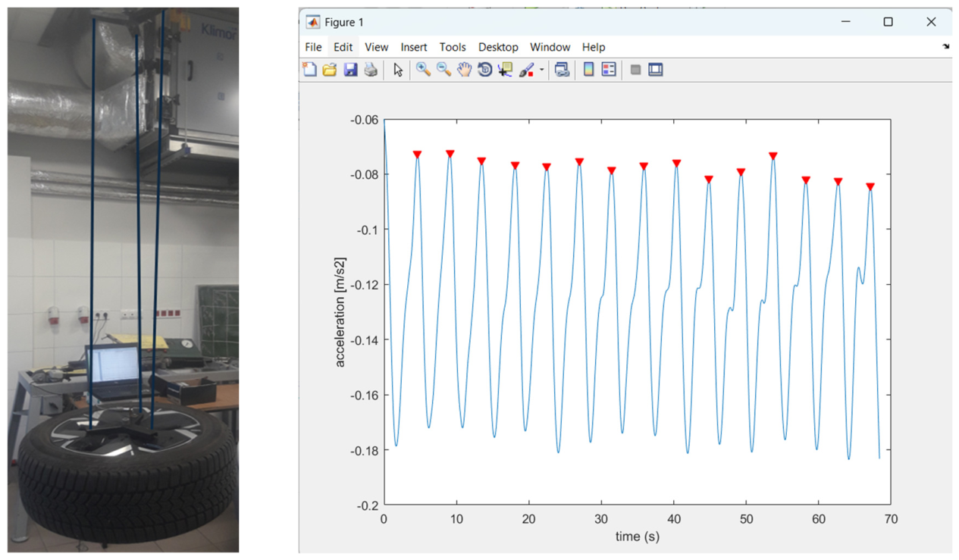Open the File menu
Viewport: 959px width, 560px height.
(x=313, y=47)
